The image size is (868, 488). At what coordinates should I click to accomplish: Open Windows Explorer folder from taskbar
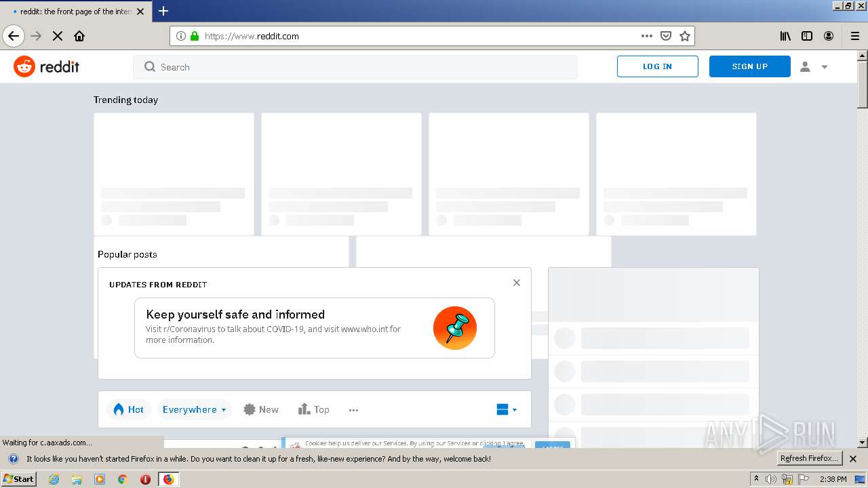click(77, 479)
